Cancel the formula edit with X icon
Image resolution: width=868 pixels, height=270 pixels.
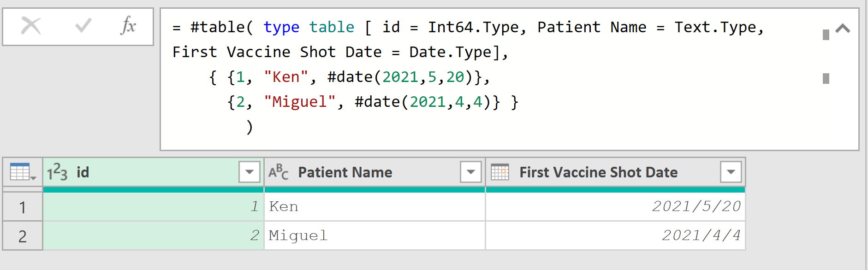(x=31, y=26)
